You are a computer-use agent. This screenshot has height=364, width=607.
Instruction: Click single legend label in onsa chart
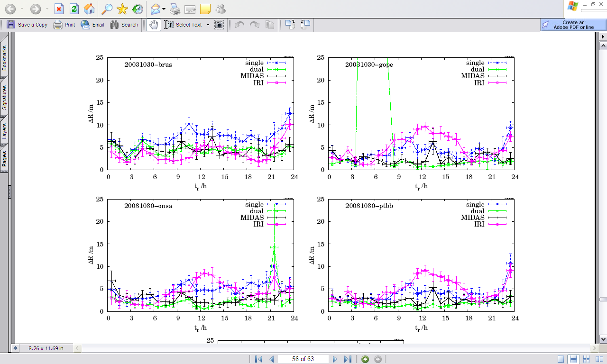255,204
